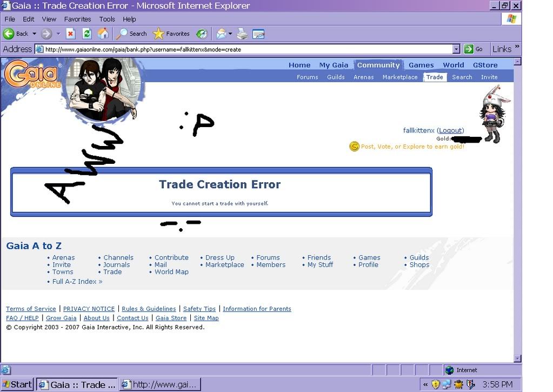
Task: Open Forward button history dropdown arrow
Action: point(58,34)
